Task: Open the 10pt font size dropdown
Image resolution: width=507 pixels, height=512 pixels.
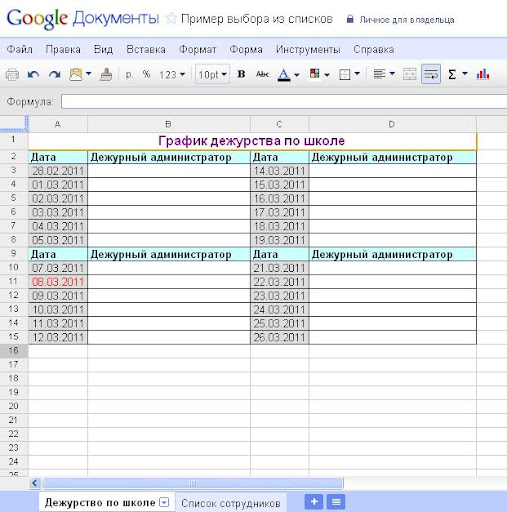Action: coord(212,74)
